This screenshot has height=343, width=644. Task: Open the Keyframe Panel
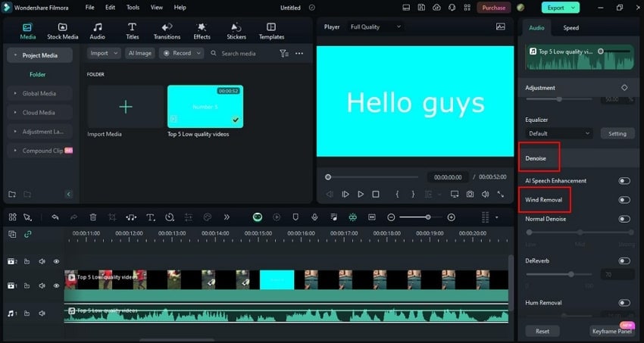(x=612, y=331)
